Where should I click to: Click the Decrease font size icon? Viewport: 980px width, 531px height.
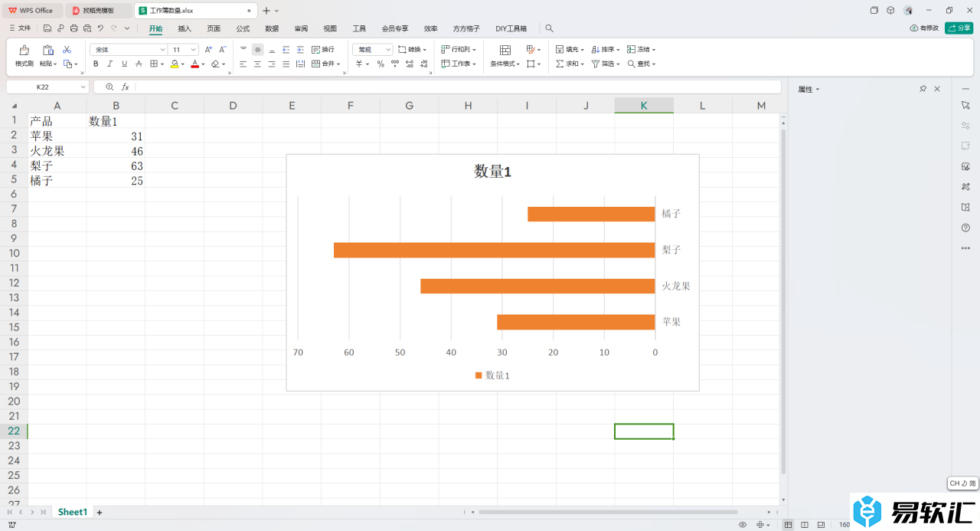(x=223, y=50)
